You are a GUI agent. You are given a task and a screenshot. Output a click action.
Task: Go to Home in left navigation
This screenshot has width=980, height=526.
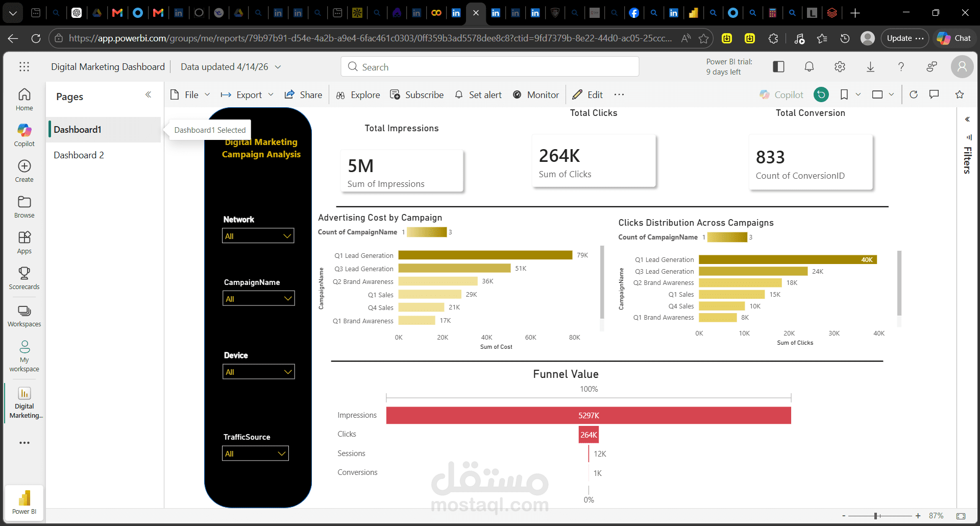tap(24, 100)
